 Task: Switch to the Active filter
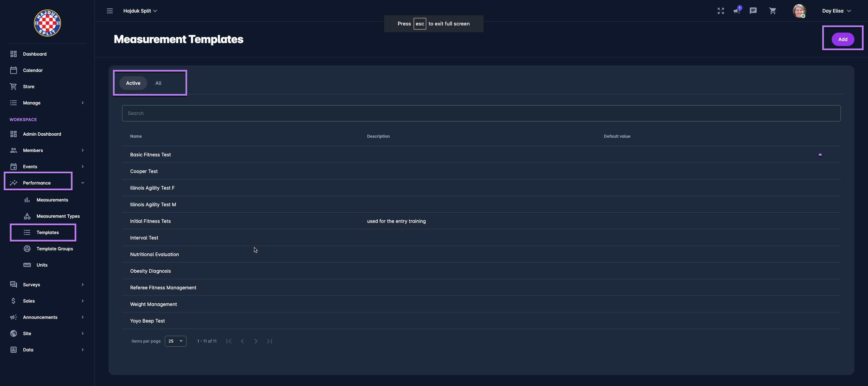133,83
